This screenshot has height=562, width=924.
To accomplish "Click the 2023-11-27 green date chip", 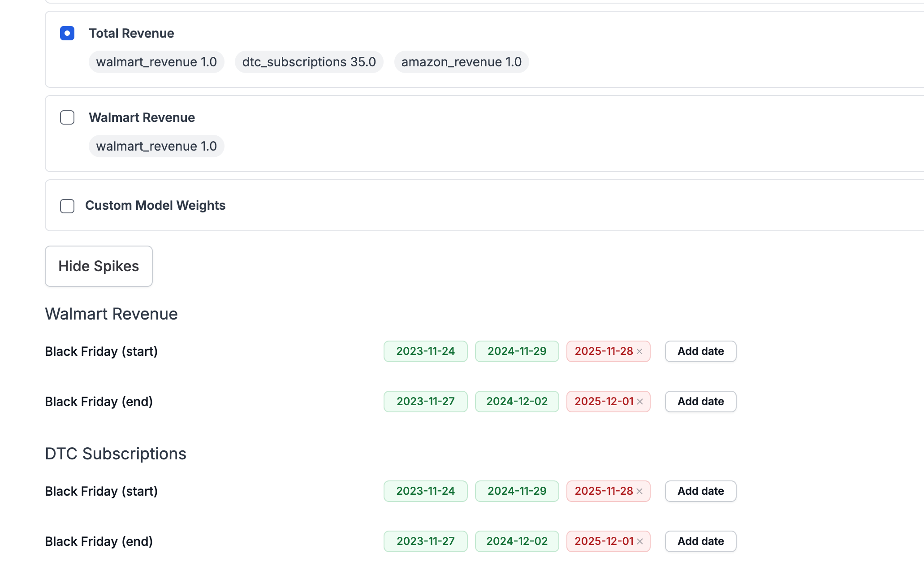I will point(425,402).
